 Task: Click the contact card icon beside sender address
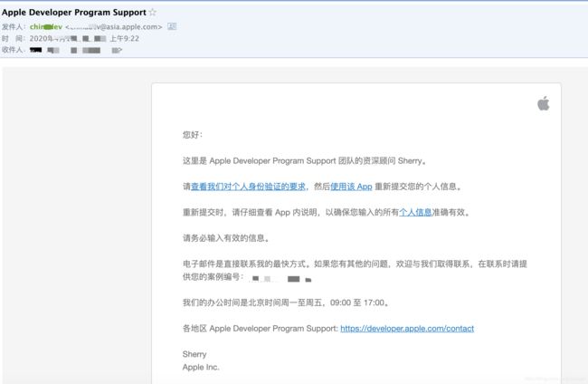[172, 26]
